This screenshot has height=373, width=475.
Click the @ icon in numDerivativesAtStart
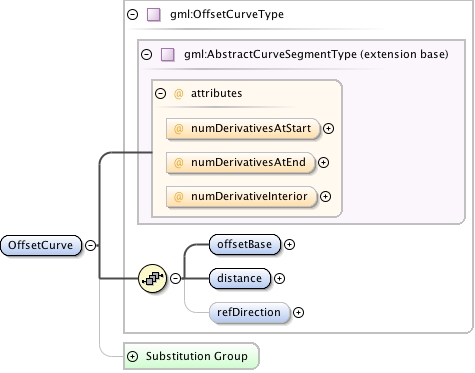(x=179, y=129)
